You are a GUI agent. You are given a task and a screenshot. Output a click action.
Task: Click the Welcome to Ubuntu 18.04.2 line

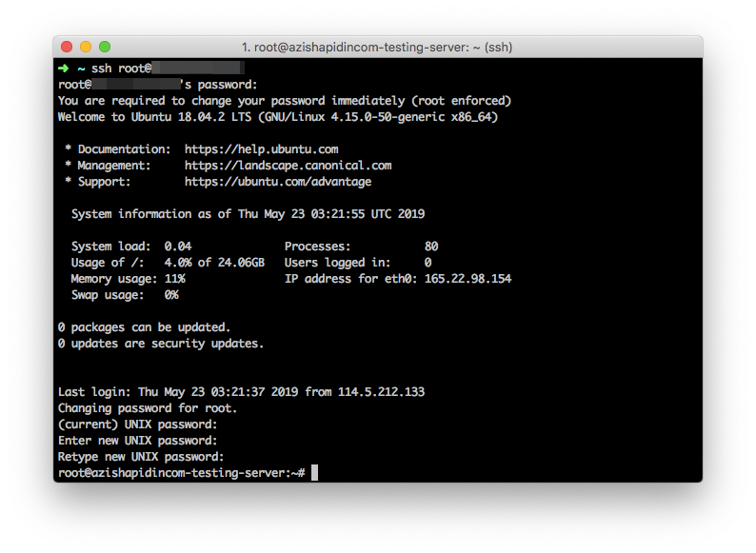[x=277, y=117]
